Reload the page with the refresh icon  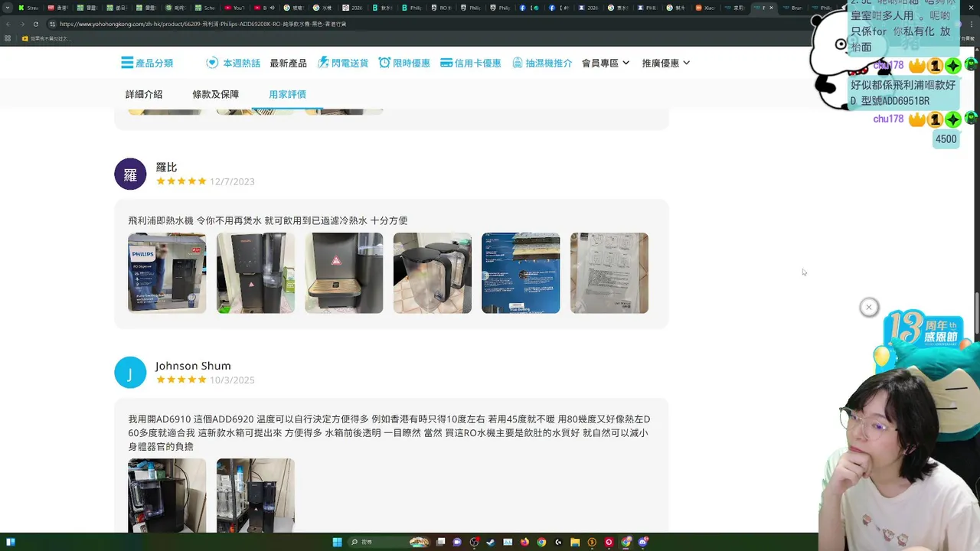[36, 24]
